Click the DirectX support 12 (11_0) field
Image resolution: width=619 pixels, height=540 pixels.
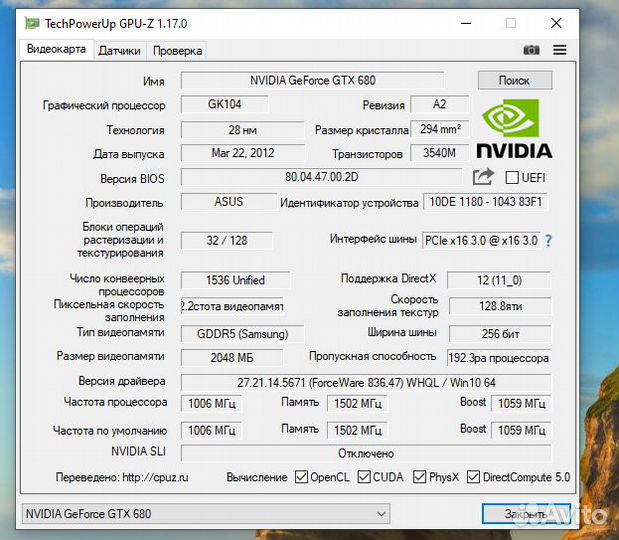499,280
